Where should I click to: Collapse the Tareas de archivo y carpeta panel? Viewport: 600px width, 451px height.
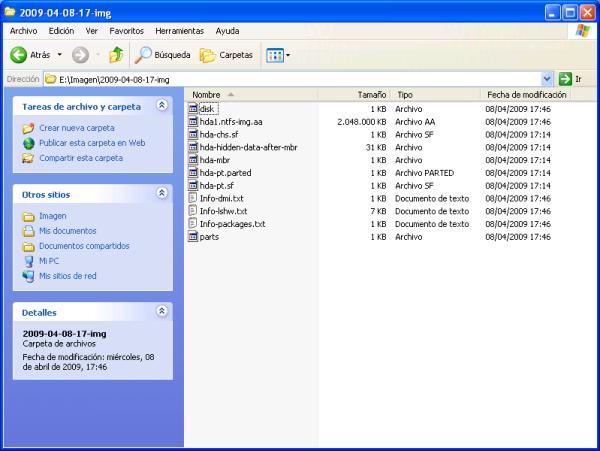pyautogui.click(x=162, y=105)
